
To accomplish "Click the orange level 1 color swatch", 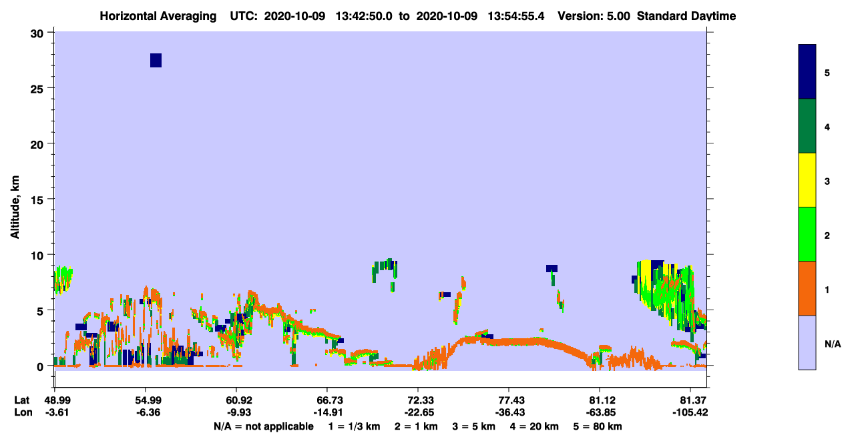I will pyautogui.click(x=807, y=288).
